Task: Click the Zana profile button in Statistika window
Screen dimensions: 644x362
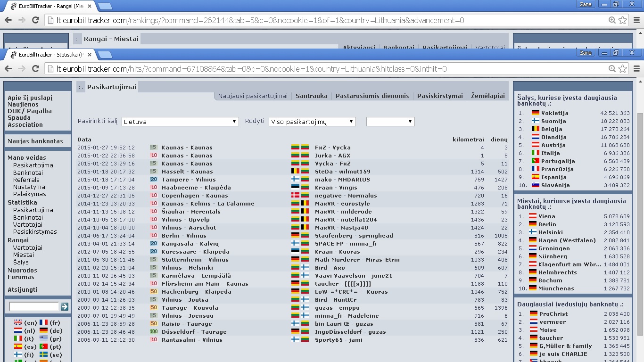Action: coord(586,53)
